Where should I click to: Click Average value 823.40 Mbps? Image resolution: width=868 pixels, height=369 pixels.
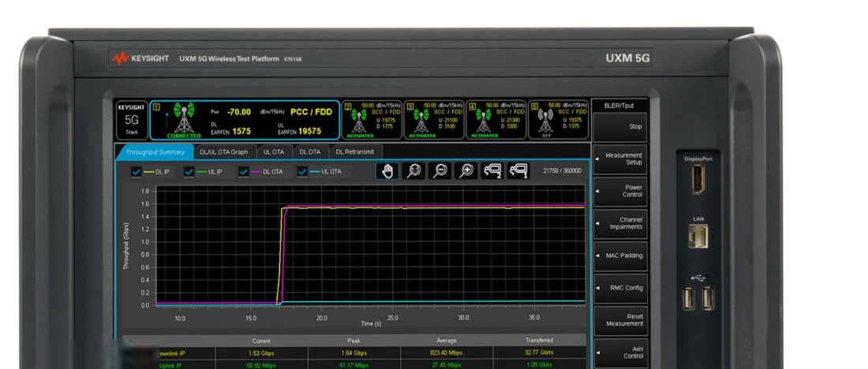(x=446, y=353)
